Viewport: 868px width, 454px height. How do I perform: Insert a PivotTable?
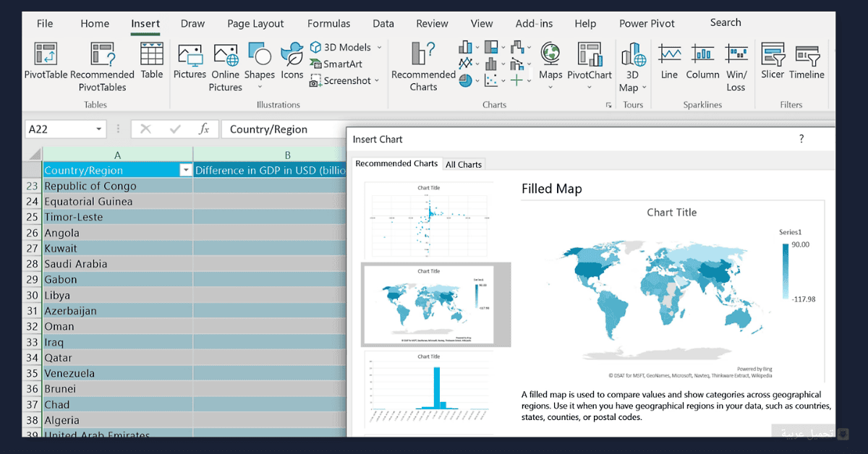(x=46, y=61)
